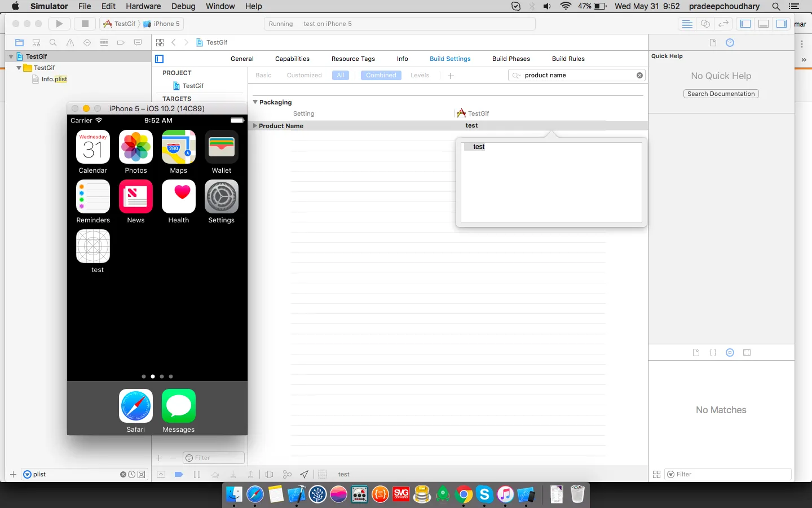Open the related items grid menu
This screenshot has width=812, height=508.
click(x=160, y=42)
